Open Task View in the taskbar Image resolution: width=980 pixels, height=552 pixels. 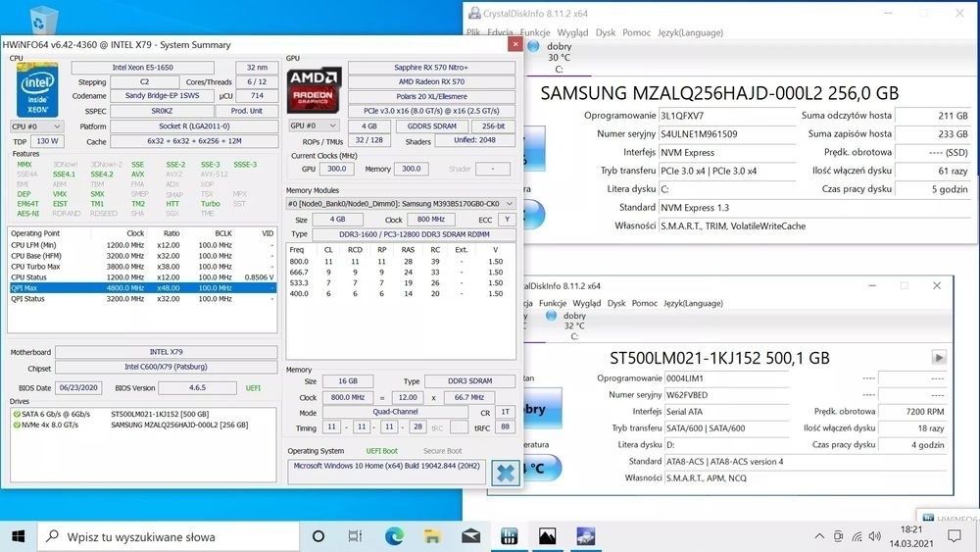355,536
